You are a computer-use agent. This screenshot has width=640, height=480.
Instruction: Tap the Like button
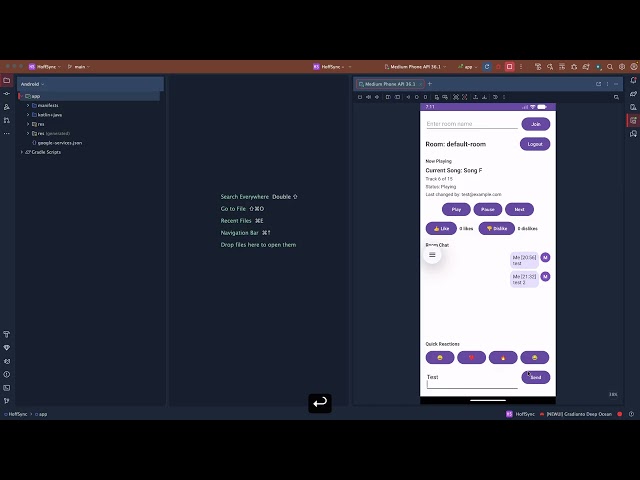[441, 229]
